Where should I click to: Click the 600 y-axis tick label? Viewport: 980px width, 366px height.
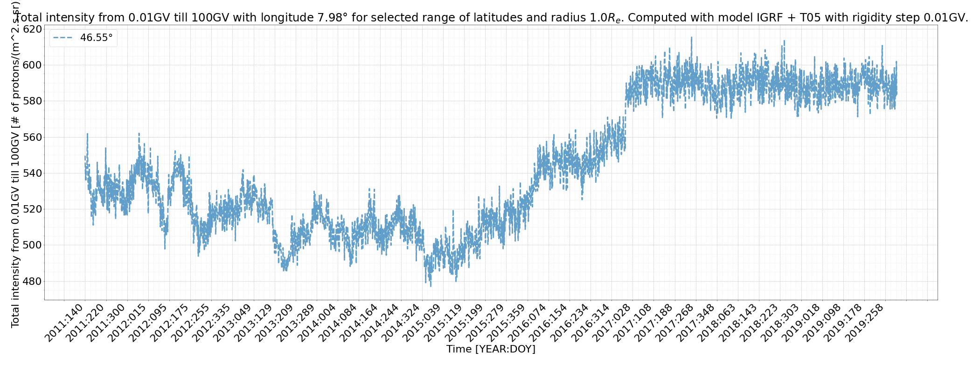[31, 65]
